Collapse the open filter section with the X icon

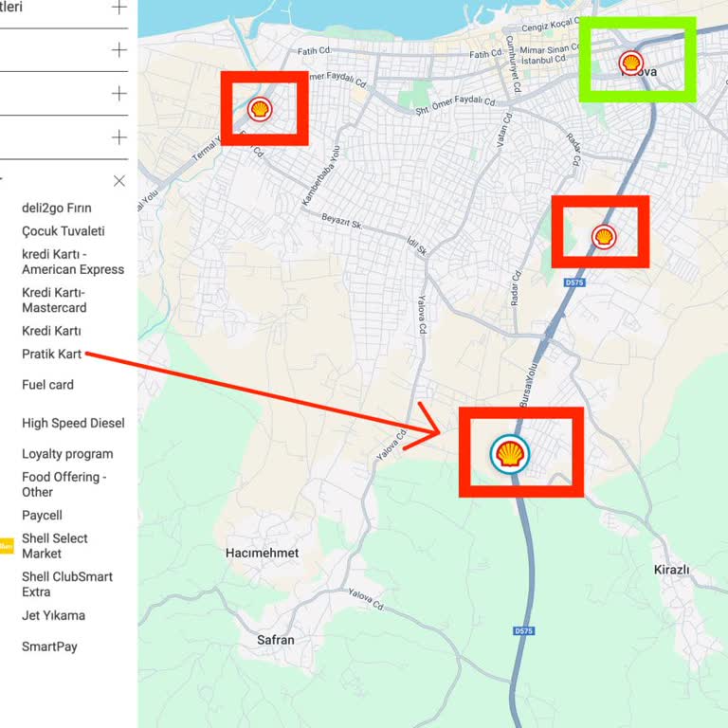tap(119, 181)
